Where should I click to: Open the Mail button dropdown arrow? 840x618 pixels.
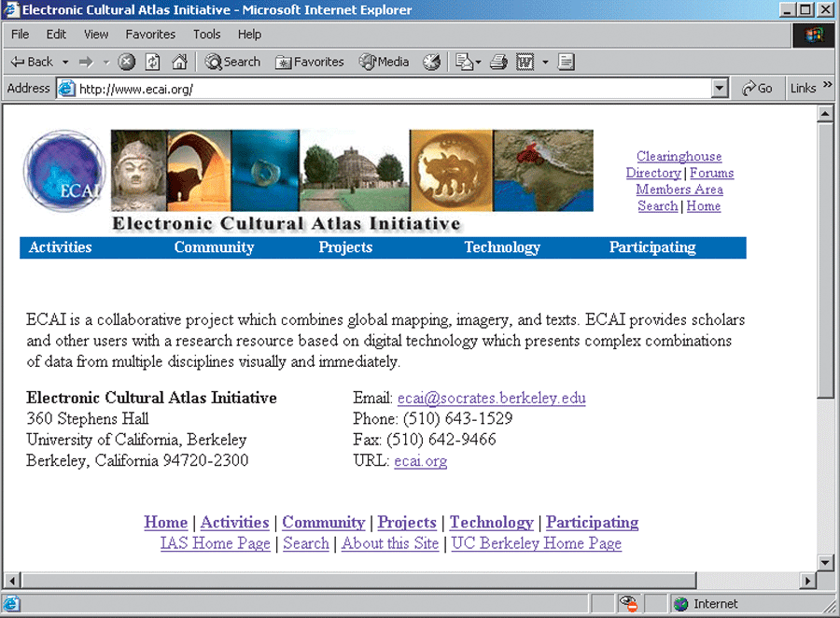[479, 63]
